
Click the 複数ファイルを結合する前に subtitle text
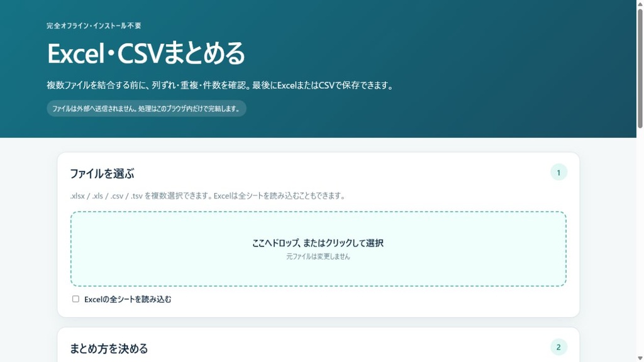click(221, 85)
